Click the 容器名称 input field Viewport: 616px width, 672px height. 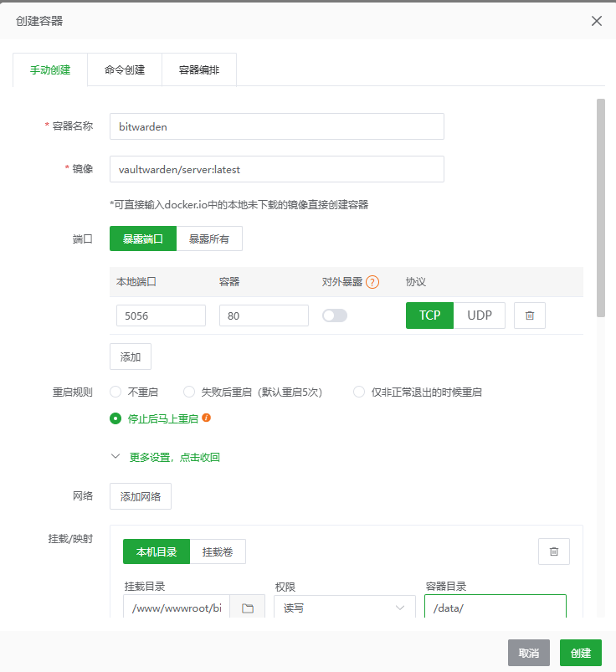click(276, 126)
